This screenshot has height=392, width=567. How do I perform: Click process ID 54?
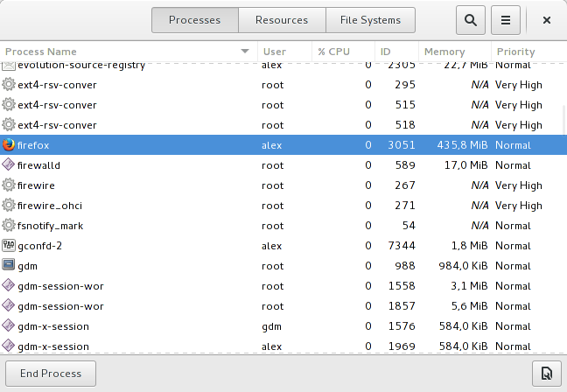409,226
